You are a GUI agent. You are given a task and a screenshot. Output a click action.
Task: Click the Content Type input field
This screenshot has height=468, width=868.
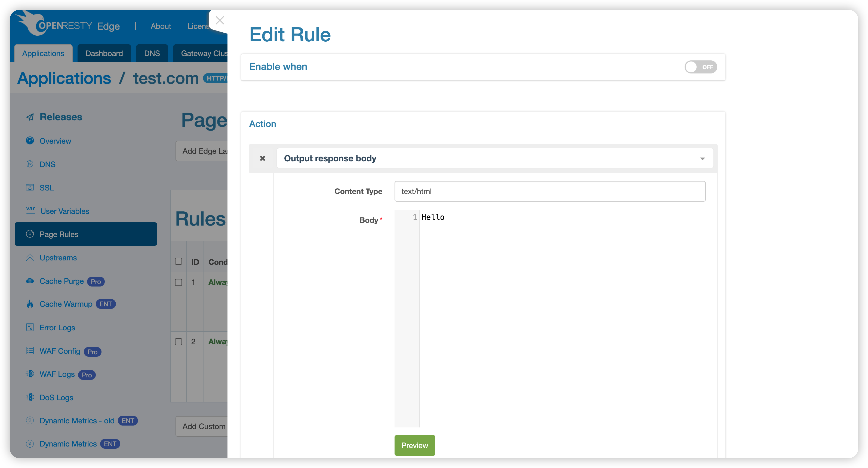point(550,191)
